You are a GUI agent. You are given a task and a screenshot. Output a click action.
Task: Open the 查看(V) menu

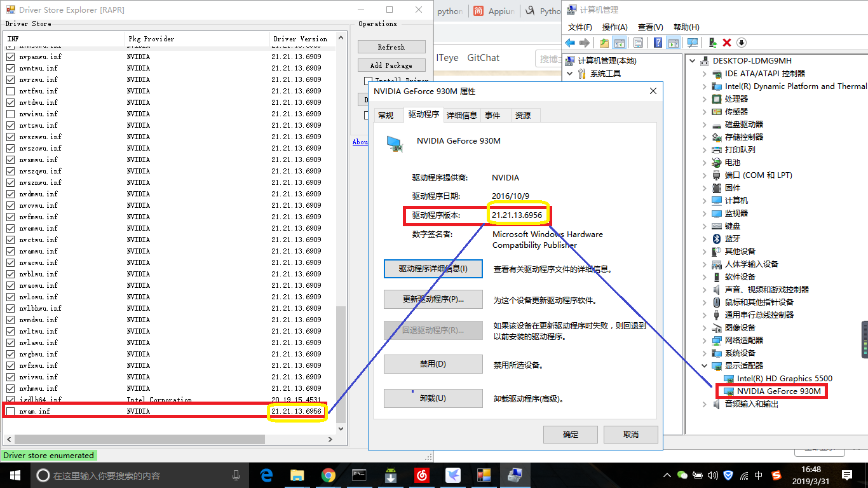pyautogui.click(x=649, y=27)
